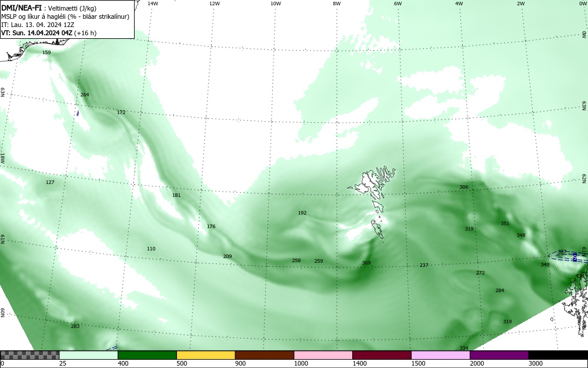Click the map value 283
The image size is (588, 368).
(x=75, y=326)
